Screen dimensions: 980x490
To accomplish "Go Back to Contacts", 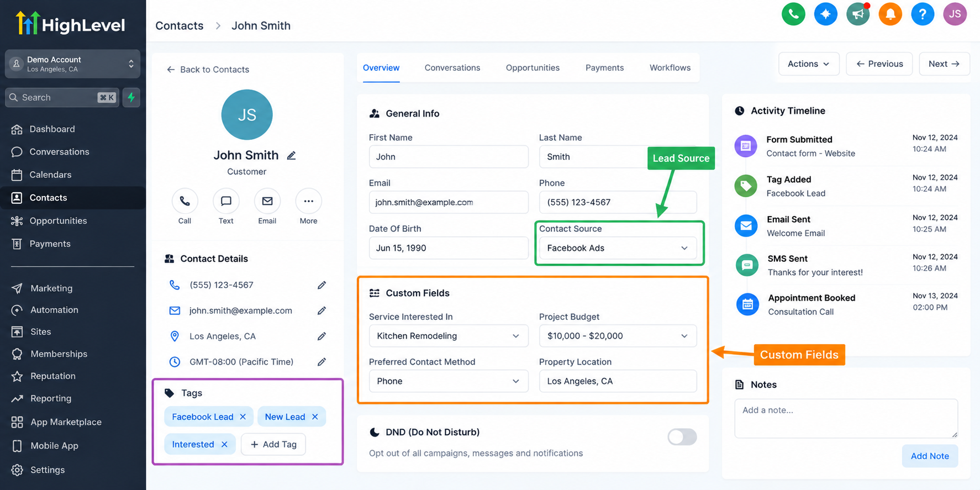I will tap(208, 70).
